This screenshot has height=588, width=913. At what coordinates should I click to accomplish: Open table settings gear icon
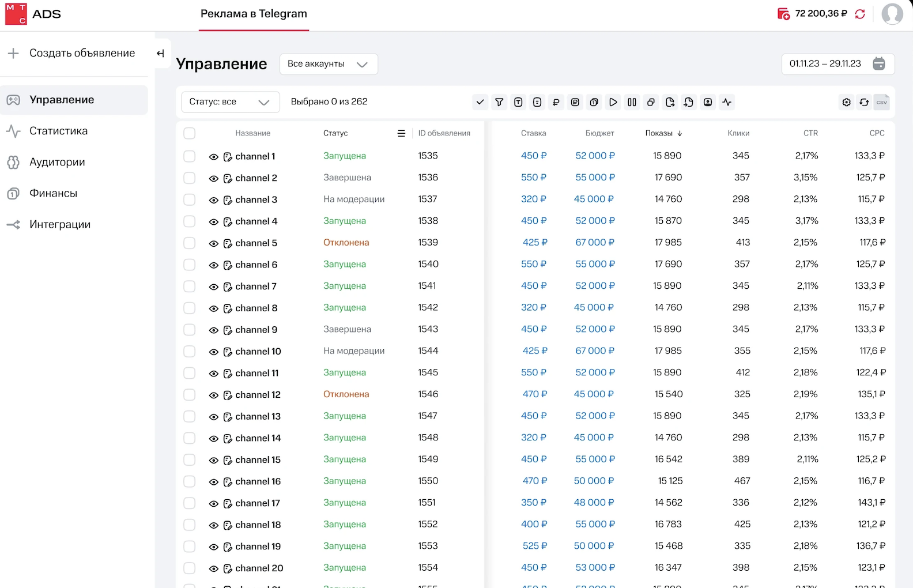pos(846,102)
